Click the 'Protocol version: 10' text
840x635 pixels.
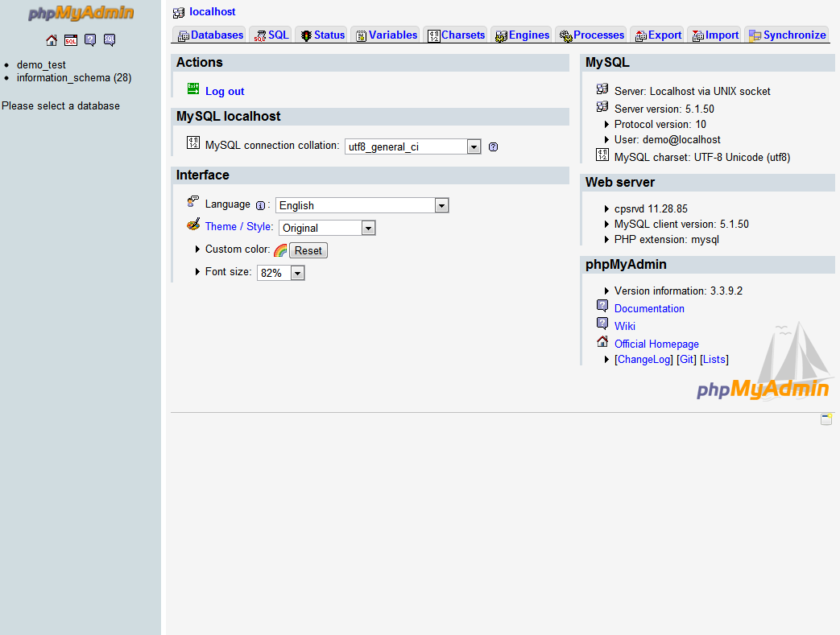tap(660, 124)
